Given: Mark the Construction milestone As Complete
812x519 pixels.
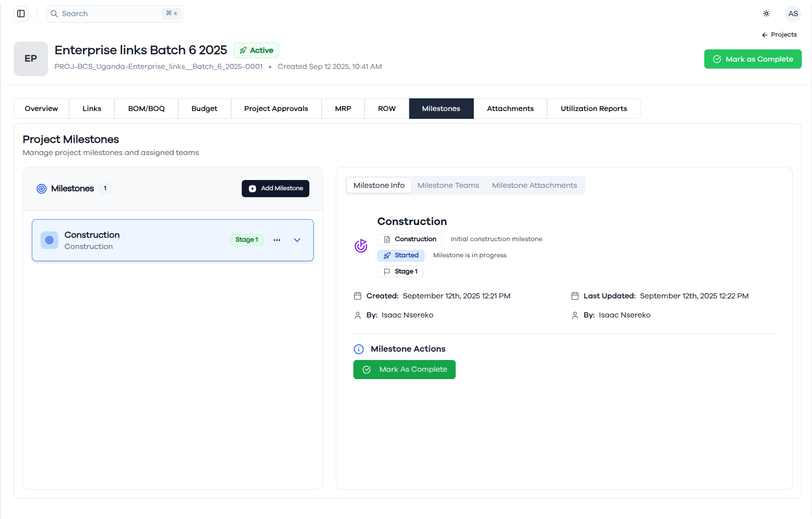Looking at the screenshot, I should 404,370.
